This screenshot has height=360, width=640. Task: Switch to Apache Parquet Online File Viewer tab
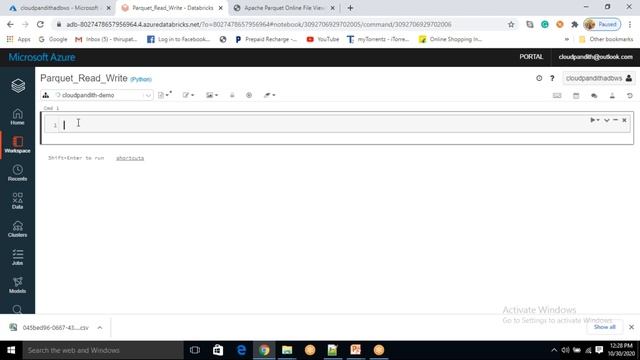pos(284,8)
